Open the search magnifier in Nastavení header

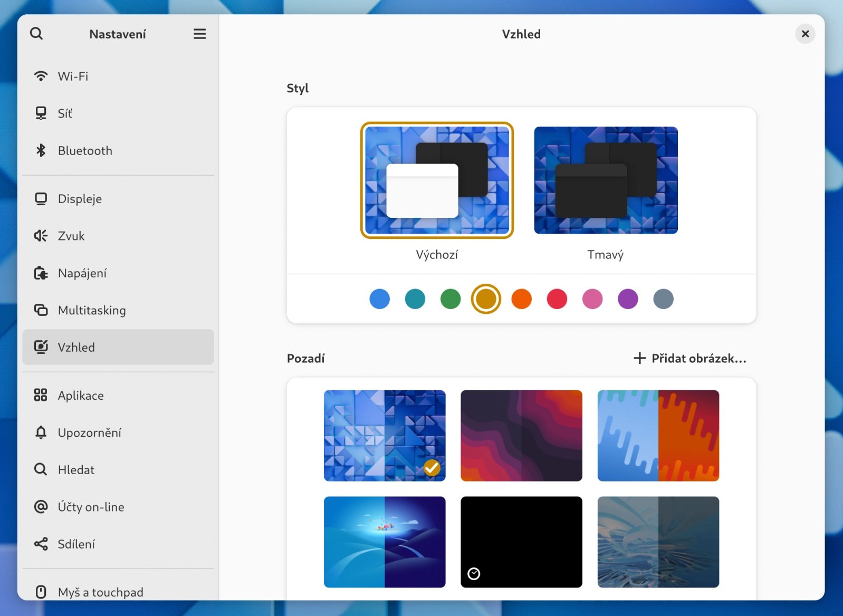point(36,34)
